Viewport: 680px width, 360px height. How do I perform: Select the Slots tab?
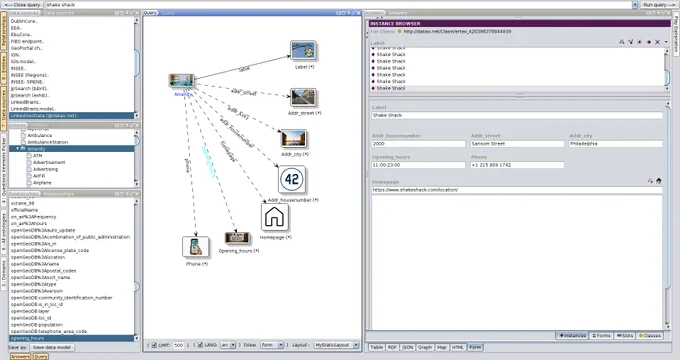point(625,336)
